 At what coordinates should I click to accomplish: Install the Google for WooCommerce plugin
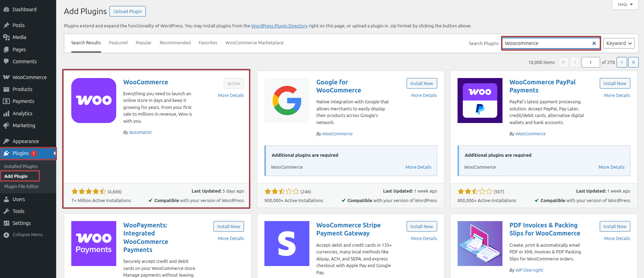421,83
